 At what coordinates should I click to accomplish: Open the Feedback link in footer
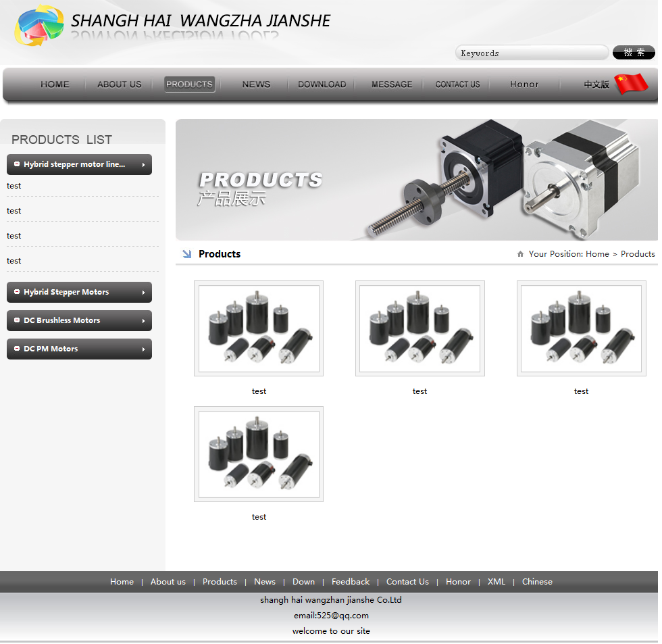click(350, 582)
